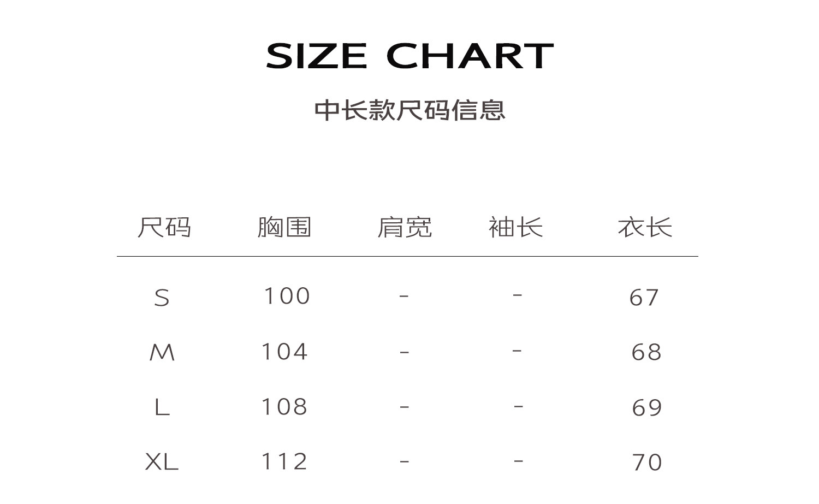Select the 胸围 column header

coord(284,227)
